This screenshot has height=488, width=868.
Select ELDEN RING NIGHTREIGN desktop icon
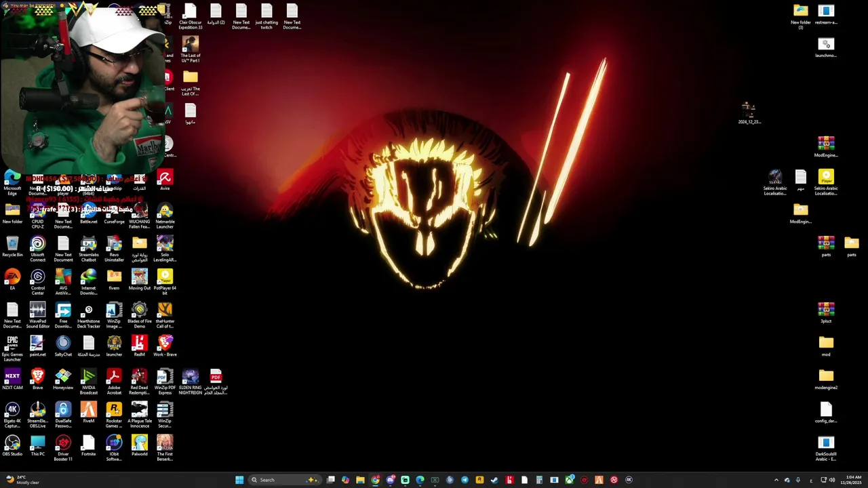[191, 382]
